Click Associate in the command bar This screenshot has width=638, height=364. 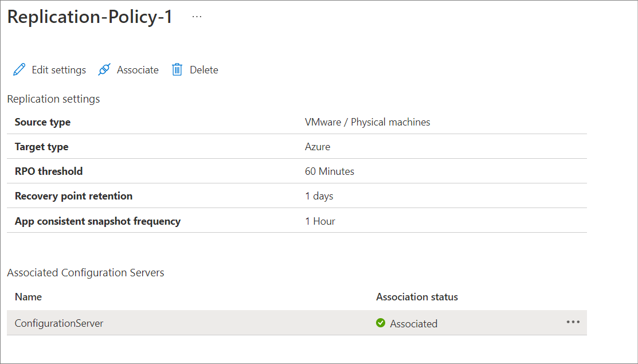point(137,69)
